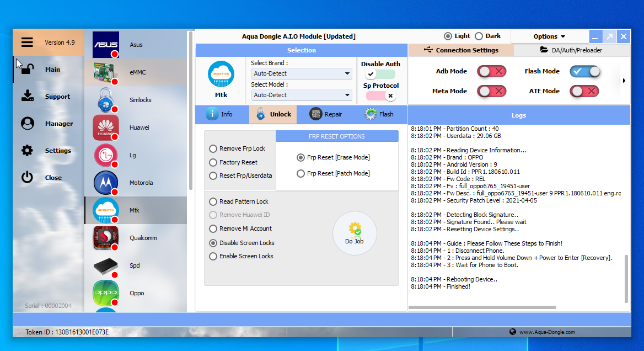Click the 'Brand : OPPO' log line

pos(447,157)
